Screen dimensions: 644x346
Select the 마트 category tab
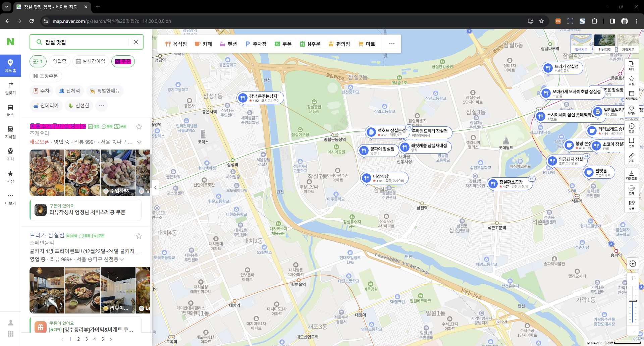click(367, 44)
